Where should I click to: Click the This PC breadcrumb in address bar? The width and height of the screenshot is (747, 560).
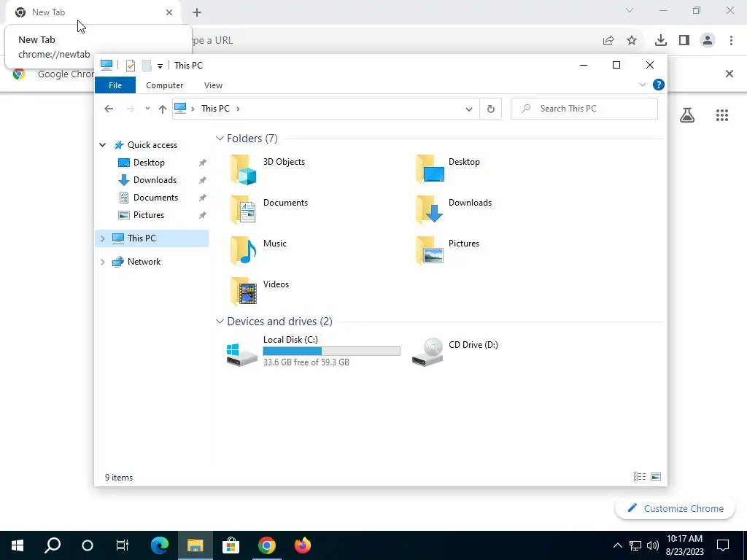coord(215,109)
